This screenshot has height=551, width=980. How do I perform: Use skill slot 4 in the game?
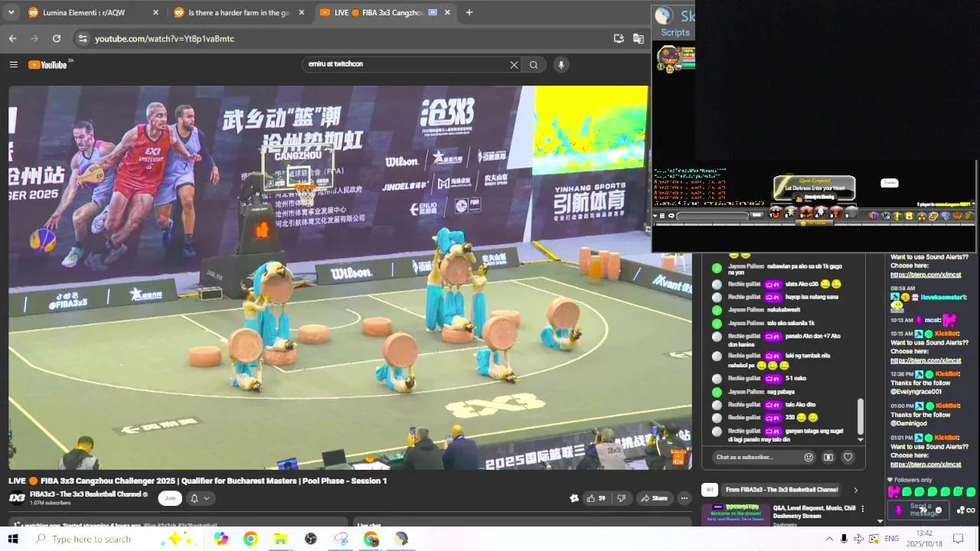[x=821, y=212]
